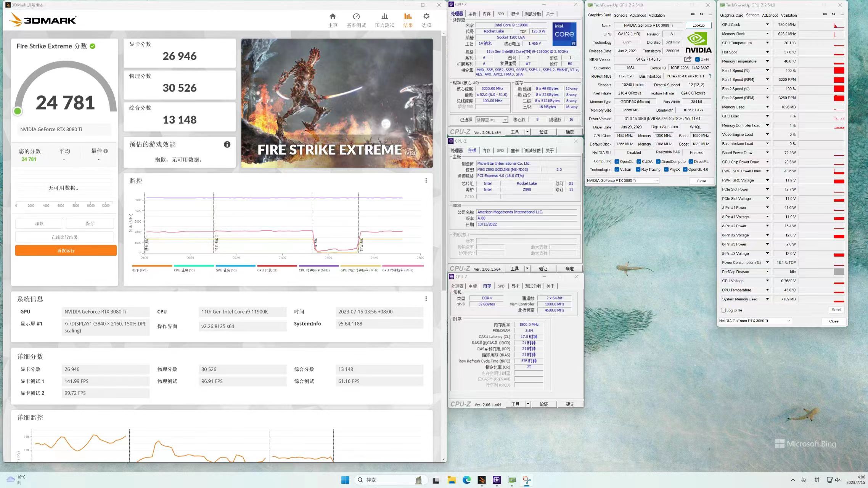Click the 在线比较结果 button
This screenshot has width=868, height=488.
pyautogui.click(x=64, y=237)
